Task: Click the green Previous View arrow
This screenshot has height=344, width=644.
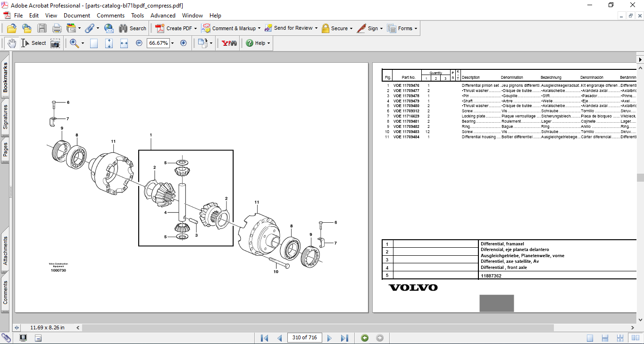Action: point(364,338)
